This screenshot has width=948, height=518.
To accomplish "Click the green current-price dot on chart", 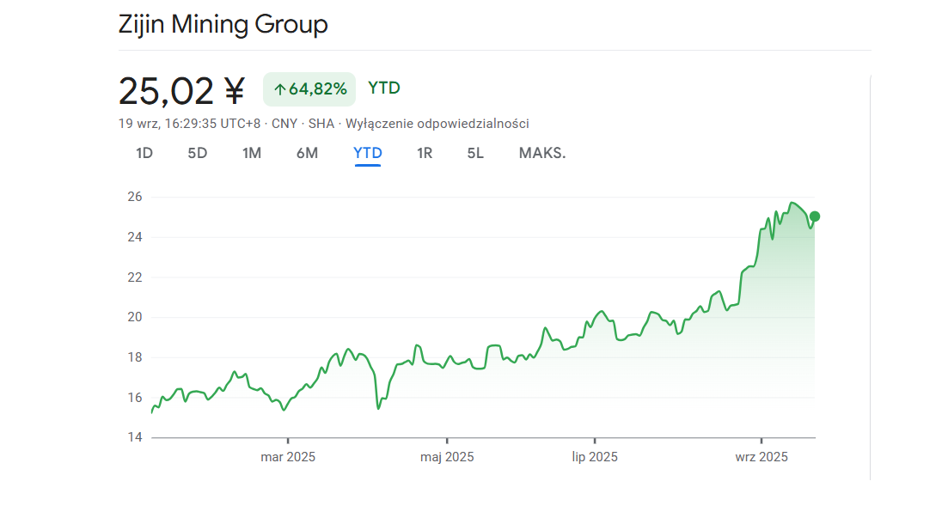I will 814,216.
